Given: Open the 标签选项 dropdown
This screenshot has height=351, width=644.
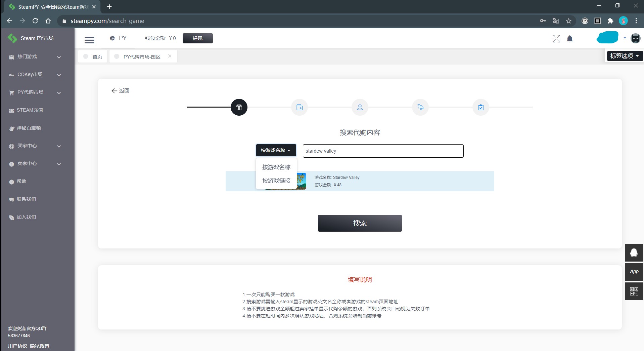Looking at the screenshot, I should pos(625,56).
